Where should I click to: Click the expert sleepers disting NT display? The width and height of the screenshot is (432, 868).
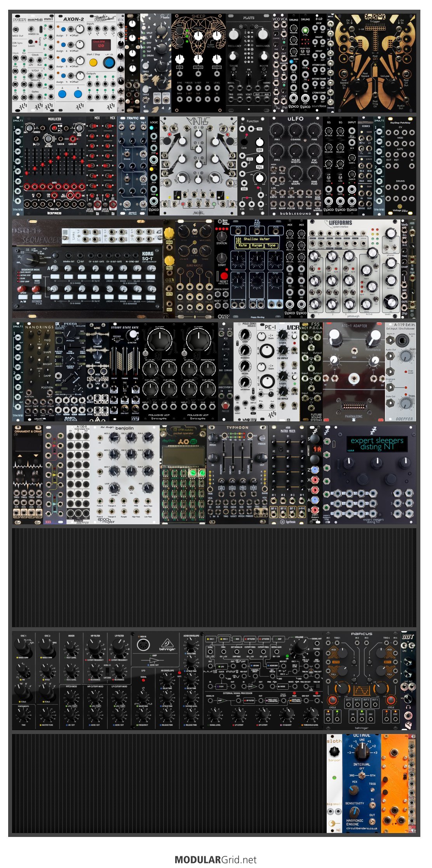[377, 444]
